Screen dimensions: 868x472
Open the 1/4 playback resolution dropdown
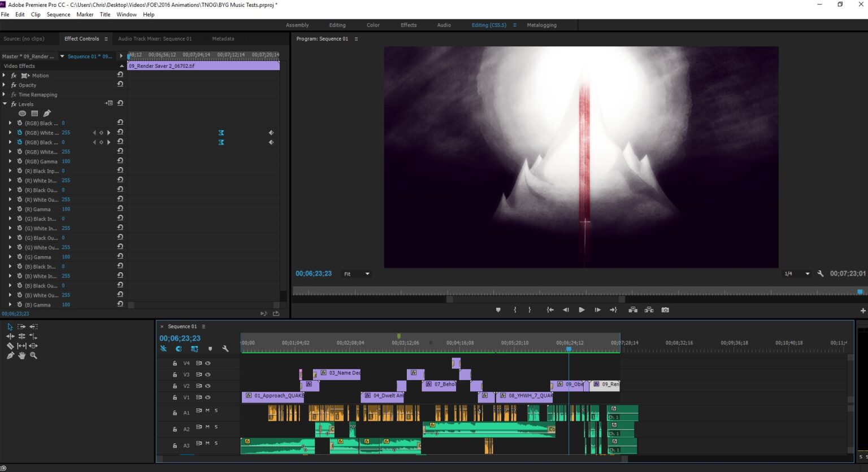[797, 274]
